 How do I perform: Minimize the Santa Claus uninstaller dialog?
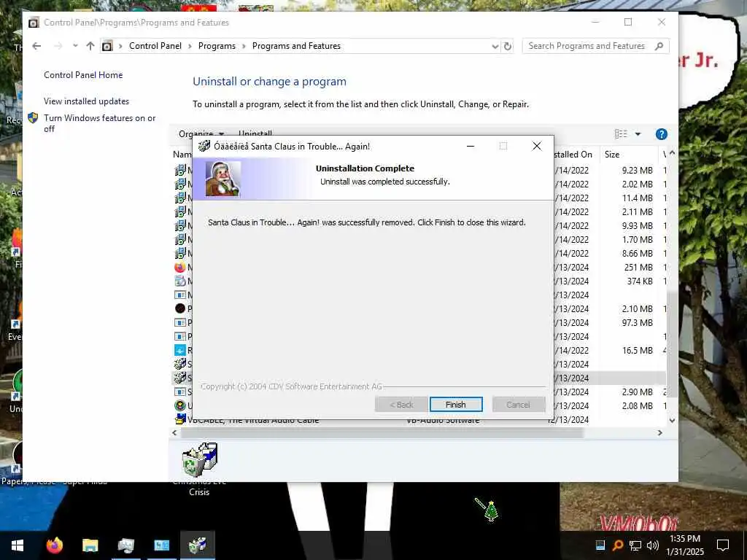(471, 146)
